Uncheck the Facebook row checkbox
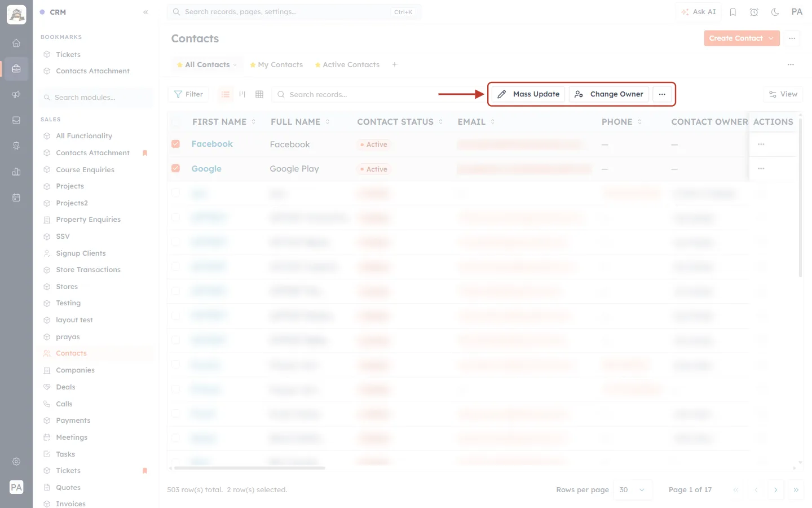The image size is (812, 508). (x=176, y=144)
